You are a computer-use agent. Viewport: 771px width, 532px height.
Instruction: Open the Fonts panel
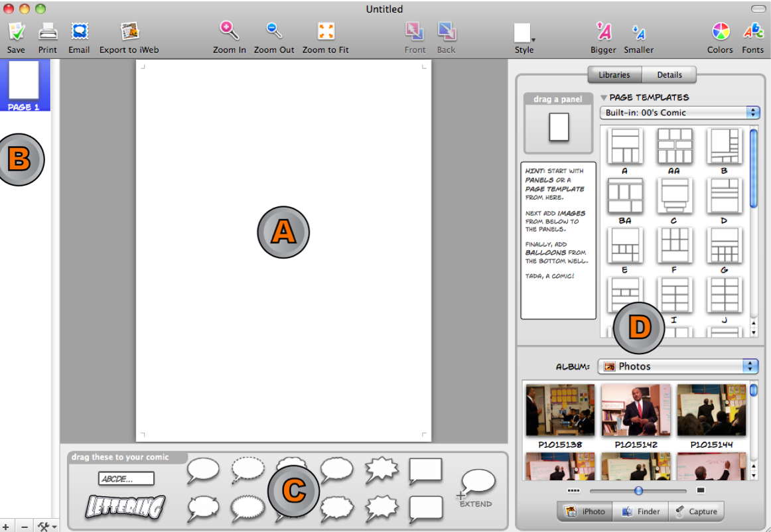(752, 31)
